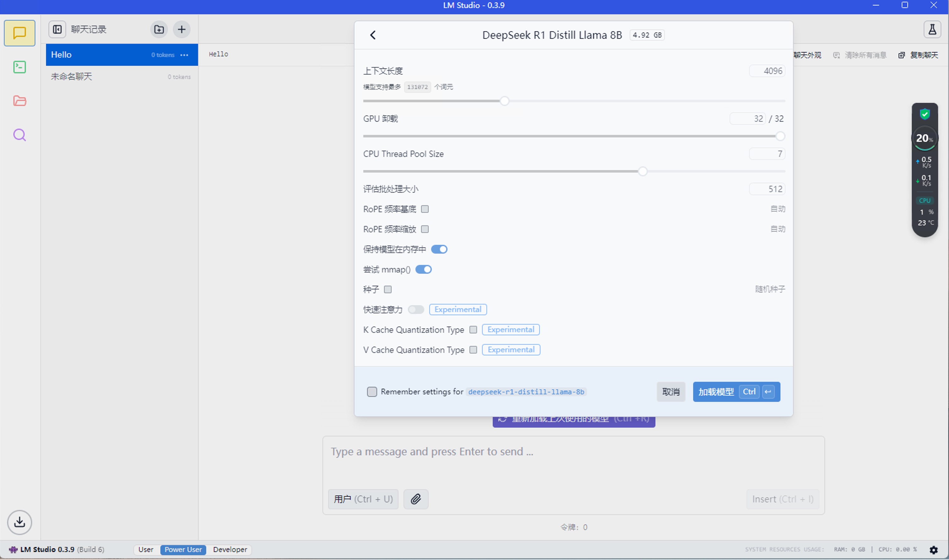The image size is (949, 560).
Task: Enable RoPE frequency scale checkbox
Action: pyautogui.click(x=425, y=229)
